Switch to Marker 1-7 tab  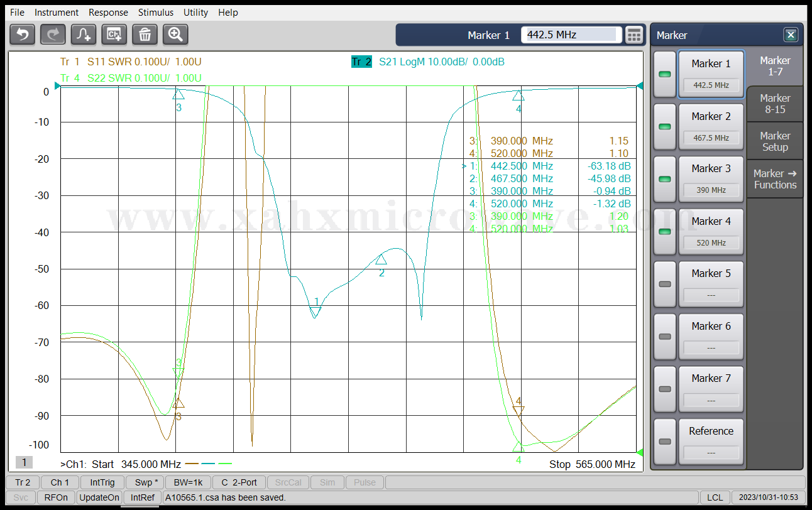pyautogui.click(x=775, y=66)
